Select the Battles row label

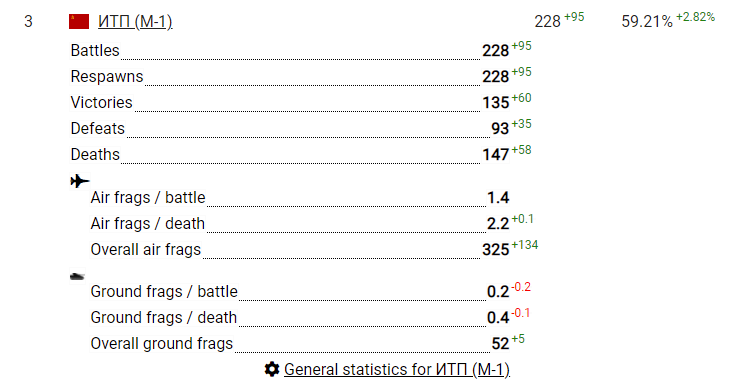click(x=95, y=51)
